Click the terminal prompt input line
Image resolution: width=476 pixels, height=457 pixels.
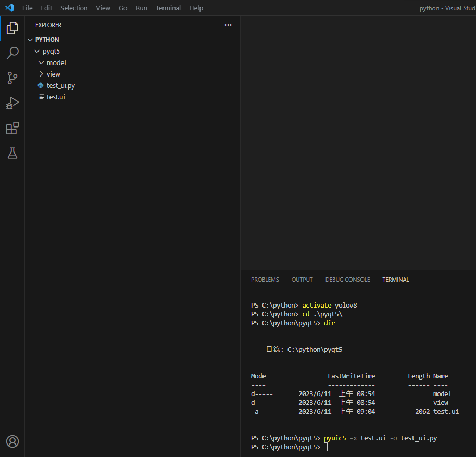coord(327,447)
